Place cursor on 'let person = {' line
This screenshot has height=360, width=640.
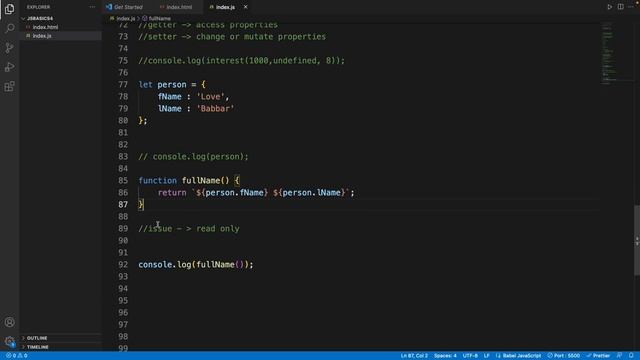click(172, 84)
